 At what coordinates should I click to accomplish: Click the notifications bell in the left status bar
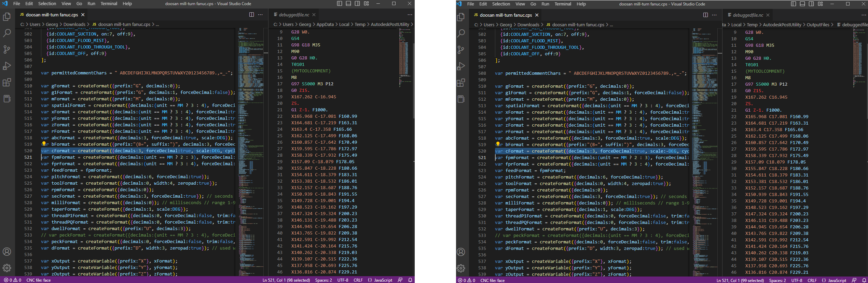[410, 280]
